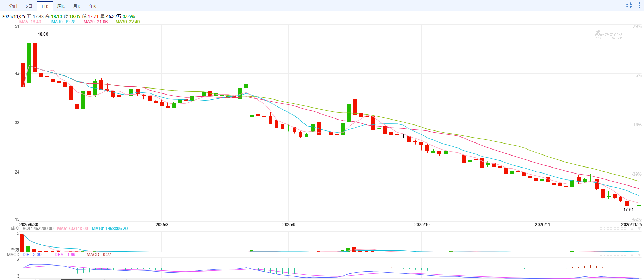Click the '2025/11/25' date under the chart
The image size is (644, 280).
pyautogui.click(x=632, y=225)
